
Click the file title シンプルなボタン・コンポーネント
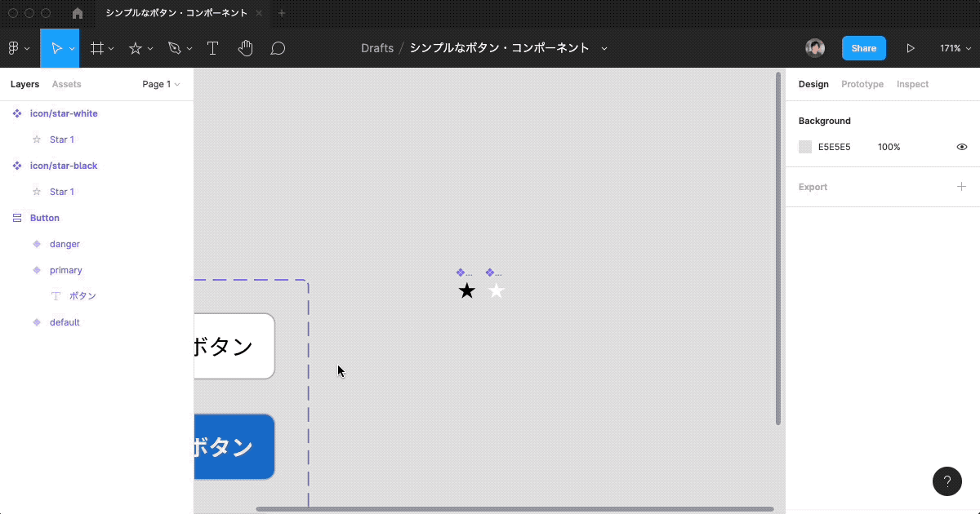pos(500,48)
